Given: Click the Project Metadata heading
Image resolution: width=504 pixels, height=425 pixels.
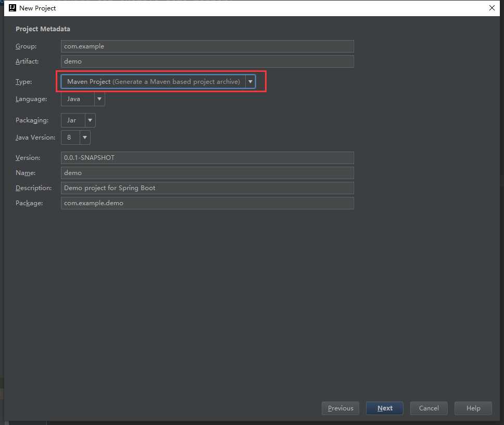Looking at the screenshot, I should (x=43, y=29).
